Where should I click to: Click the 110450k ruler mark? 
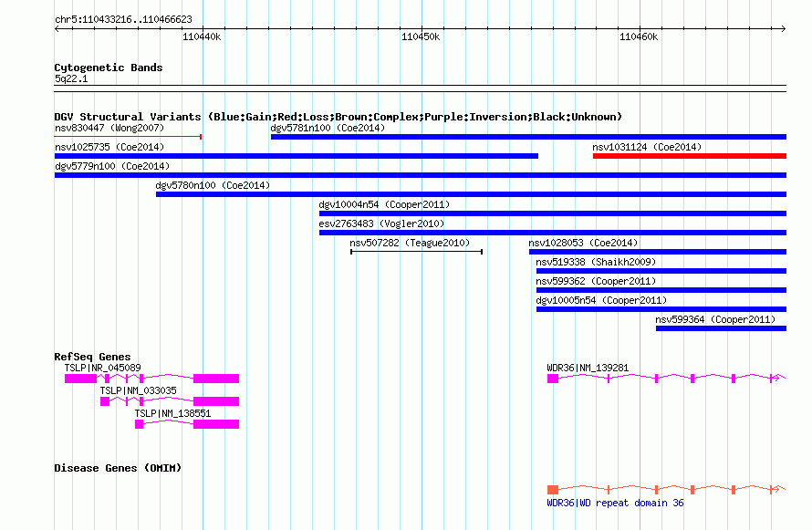click(x=421, y=36)
